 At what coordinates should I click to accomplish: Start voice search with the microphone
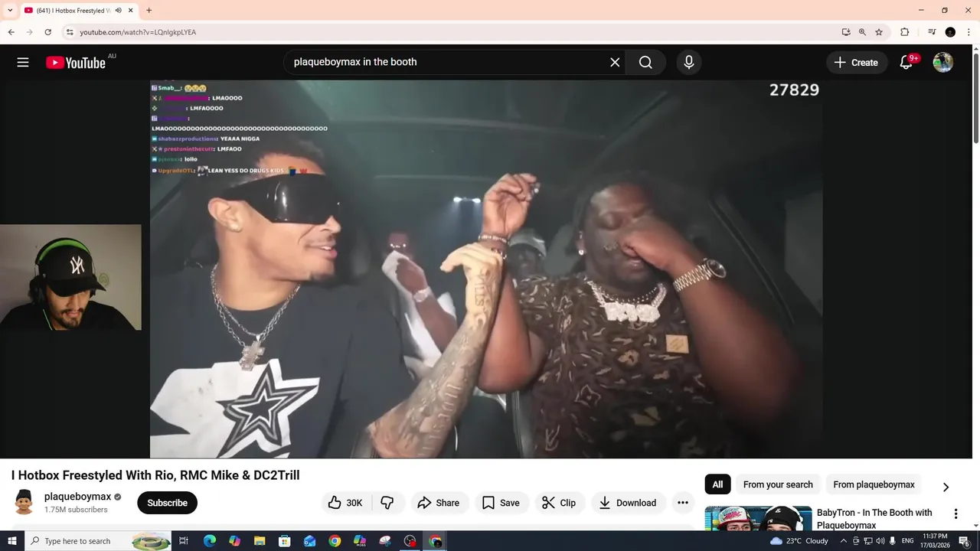689,62
